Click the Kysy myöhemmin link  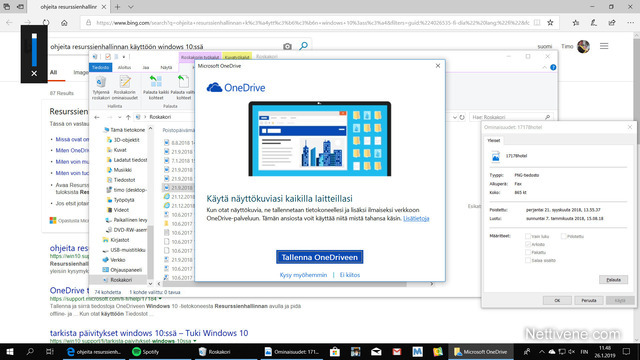[303, 275]
